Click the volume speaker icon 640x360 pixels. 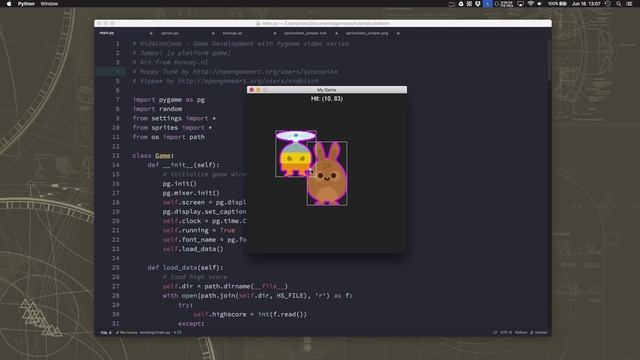540,4
